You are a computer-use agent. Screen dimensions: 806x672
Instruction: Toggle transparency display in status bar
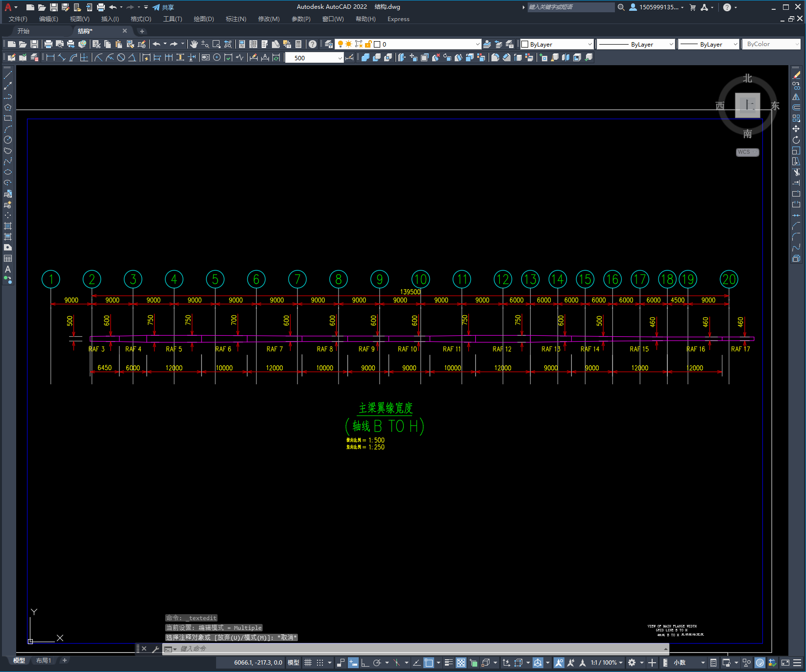[461, 663]
